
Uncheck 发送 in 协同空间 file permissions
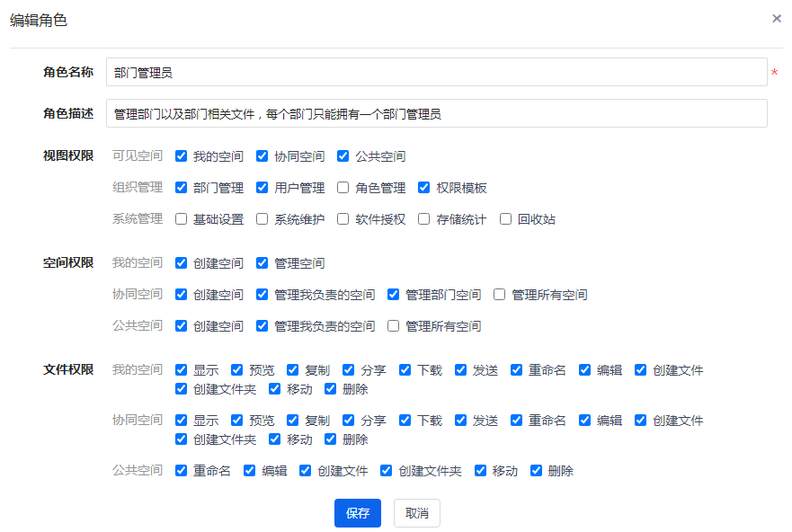click(x=460, y=420)
